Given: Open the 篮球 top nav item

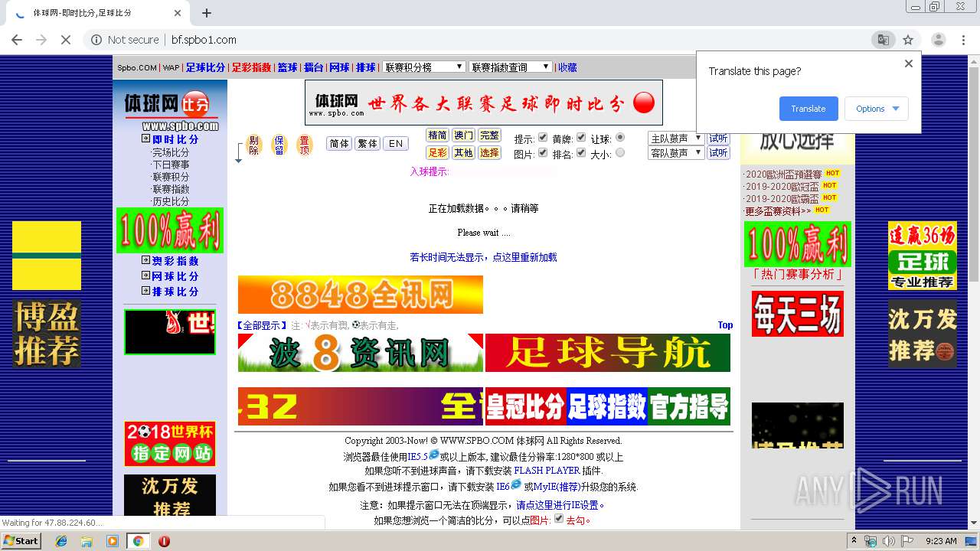Looking at the screenshot, I should 287,67.
